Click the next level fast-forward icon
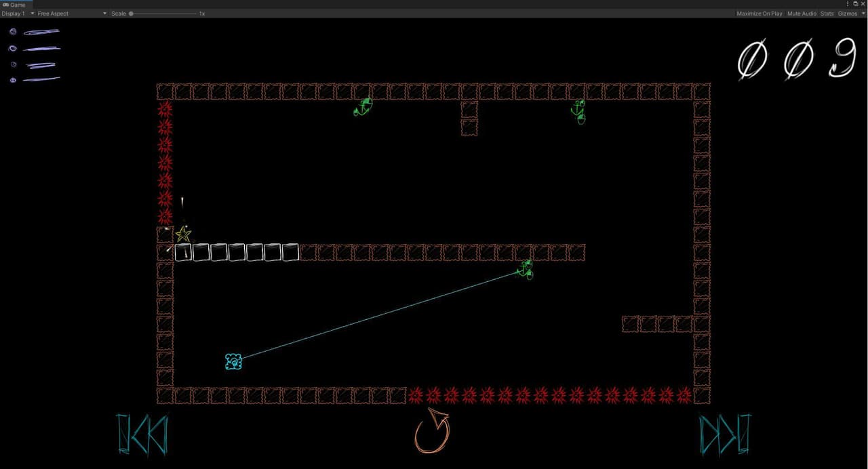 726,434
